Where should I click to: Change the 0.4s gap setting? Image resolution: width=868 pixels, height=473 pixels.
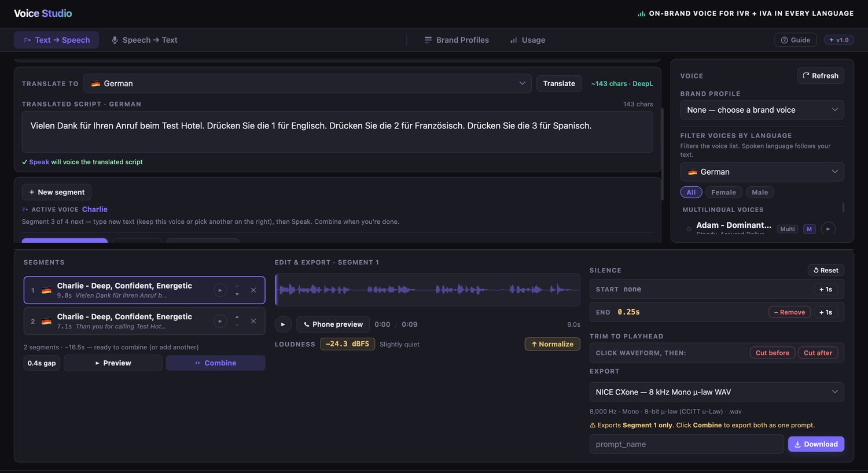coord(42,363)
